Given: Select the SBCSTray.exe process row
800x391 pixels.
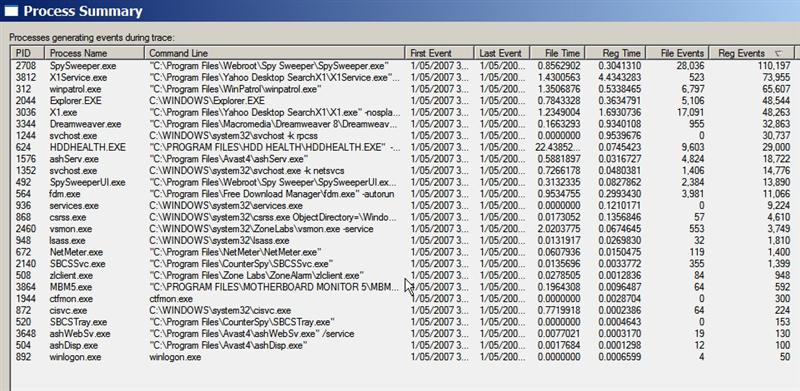Looking at the screenshot, I should tap(403, 322).
